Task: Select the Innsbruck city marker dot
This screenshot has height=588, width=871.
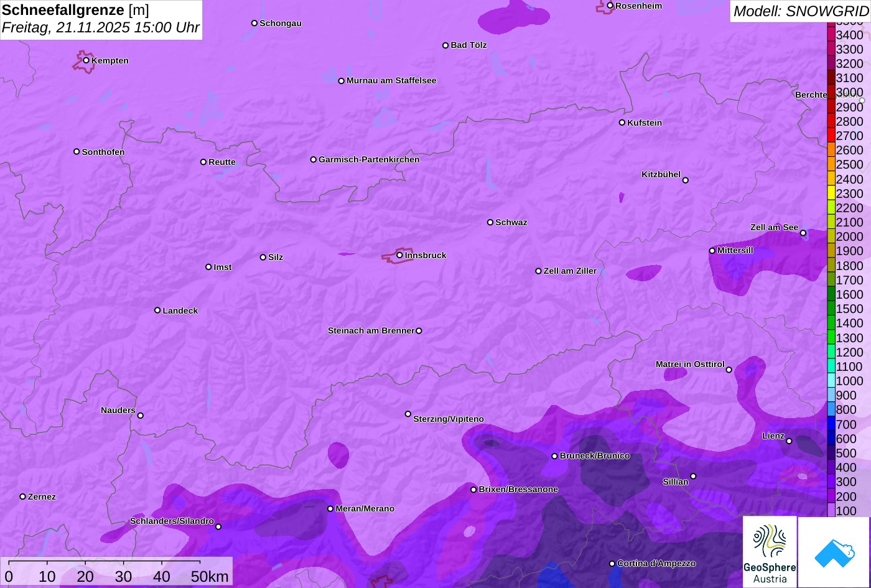Action: click(399, 255)
